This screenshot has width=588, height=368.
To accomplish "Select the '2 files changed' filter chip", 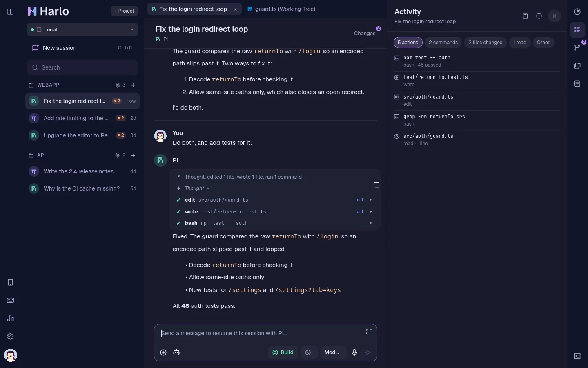I will point(486,43).
